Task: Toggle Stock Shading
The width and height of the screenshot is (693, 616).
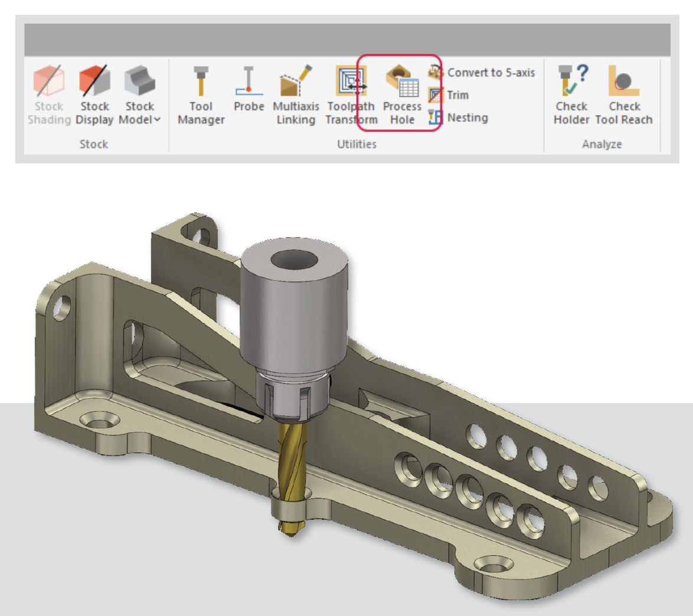Action: point(49,94)
